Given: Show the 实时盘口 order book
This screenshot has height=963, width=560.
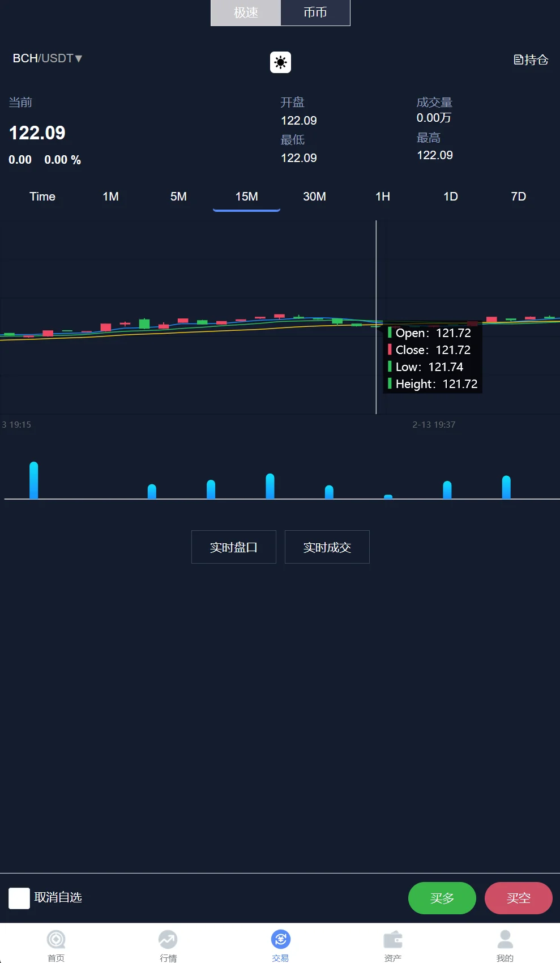Looking at the screenshot, I should [234, 547].
